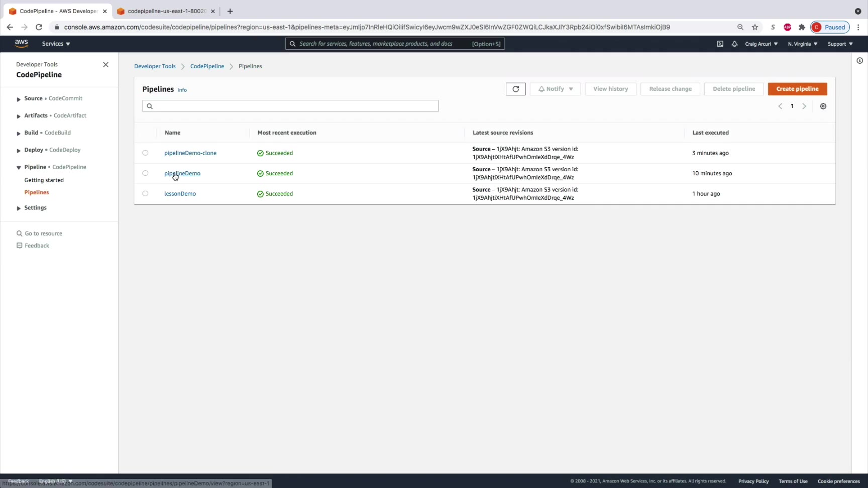868x488 pixels.
Task: Select the lessonDemo radio button
Action: 145,193
